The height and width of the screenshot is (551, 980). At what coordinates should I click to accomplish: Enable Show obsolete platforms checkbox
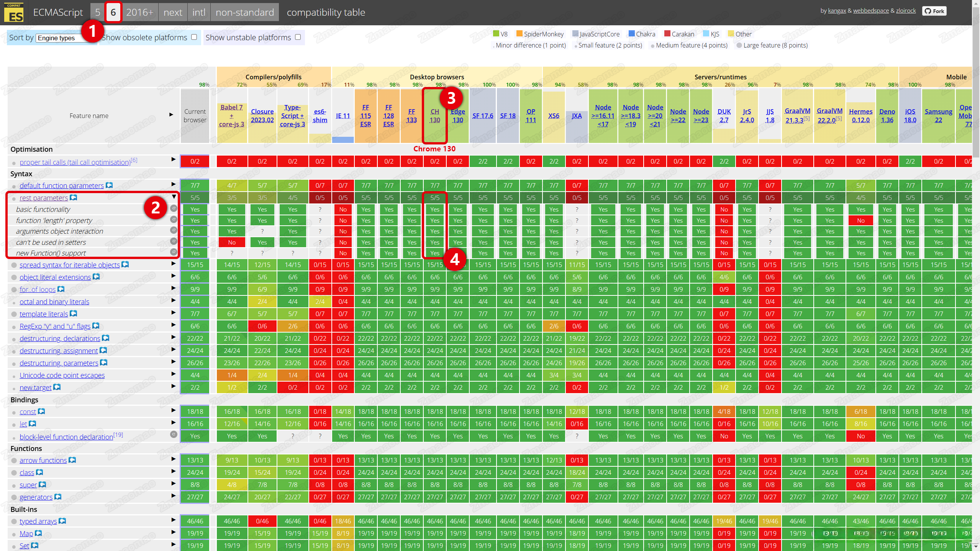194,37
